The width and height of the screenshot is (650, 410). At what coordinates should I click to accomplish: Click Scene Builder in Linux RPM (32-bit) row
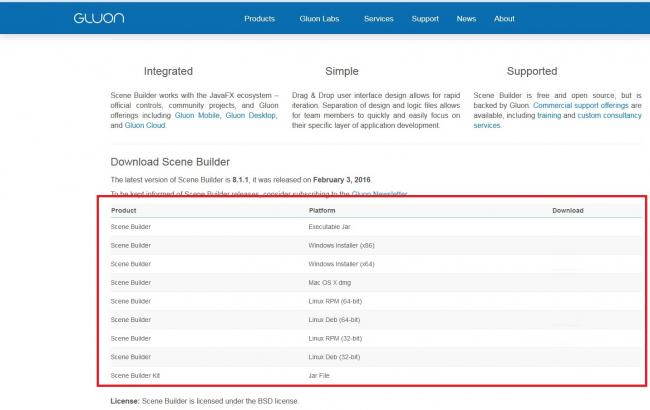tap(131, 339)
